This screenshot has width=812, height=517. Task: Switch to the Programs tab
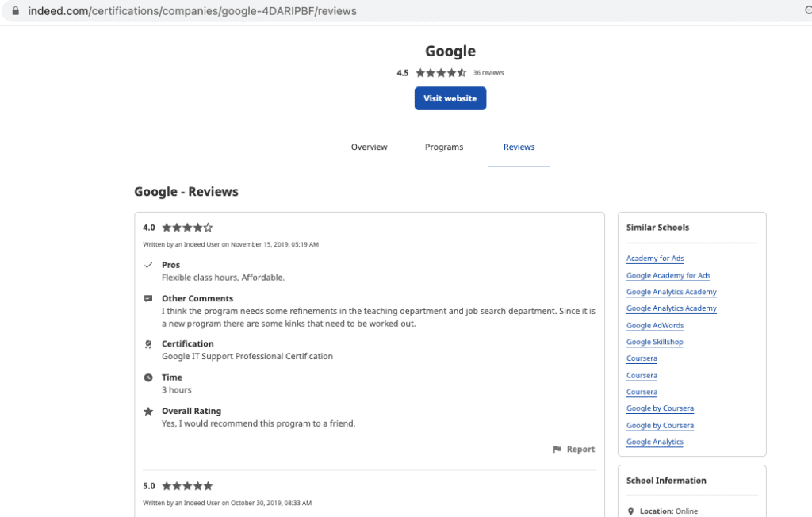[x=443, y=147]
